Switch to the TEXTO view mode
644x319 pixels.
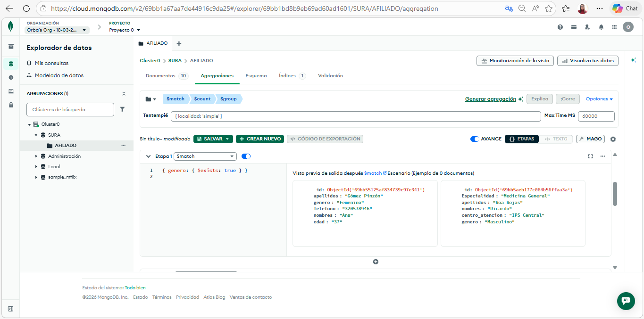point(556,139)
